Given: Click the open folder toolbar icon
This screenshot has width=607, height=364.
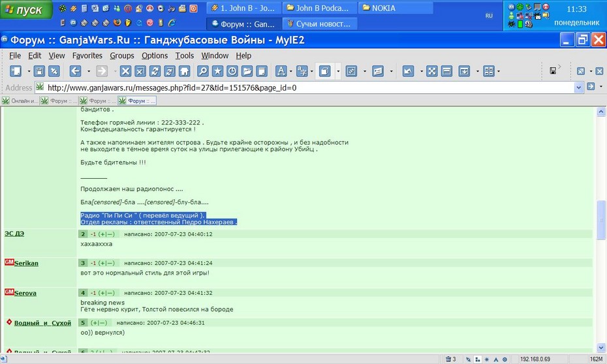Looking at the screenshot, I should [x=247, y=71].
